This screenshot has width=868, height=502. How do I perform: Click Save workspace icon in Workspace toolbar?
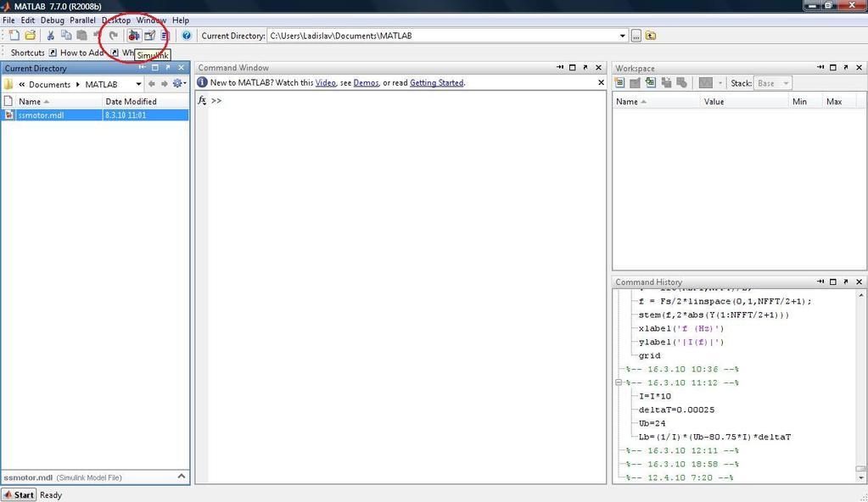click(x=667, y=83)
